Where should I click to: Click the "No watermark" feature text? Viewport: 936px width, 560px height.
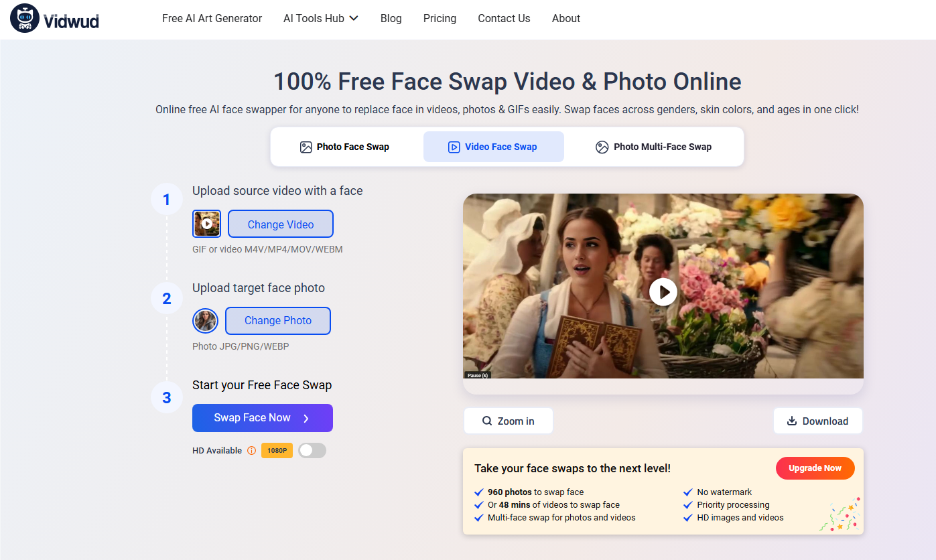point(724,492)
